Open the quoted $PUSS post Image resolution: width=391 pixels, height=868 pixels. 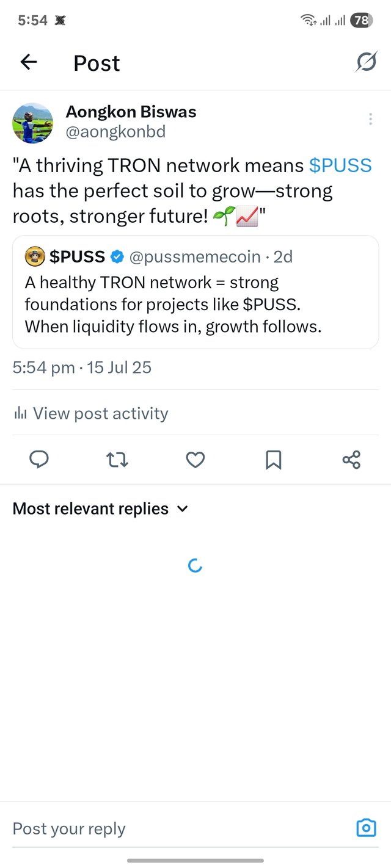tap(195, 292)
